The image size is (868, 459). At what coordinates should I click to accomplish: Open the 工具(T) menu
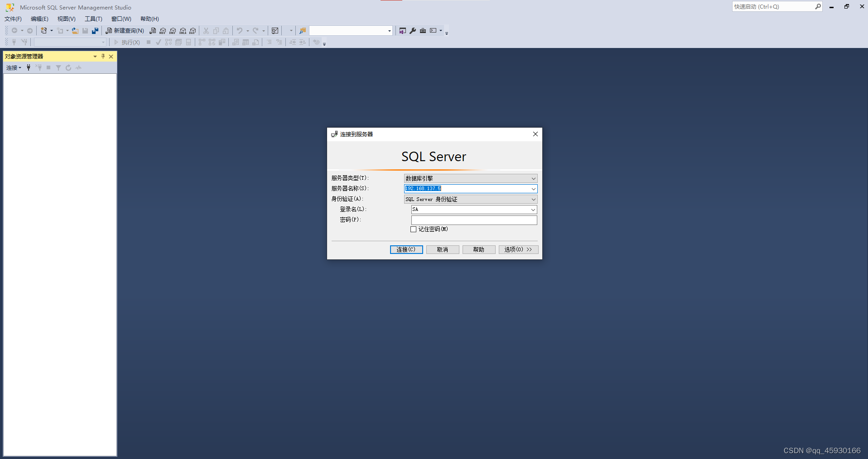[93, 19]
